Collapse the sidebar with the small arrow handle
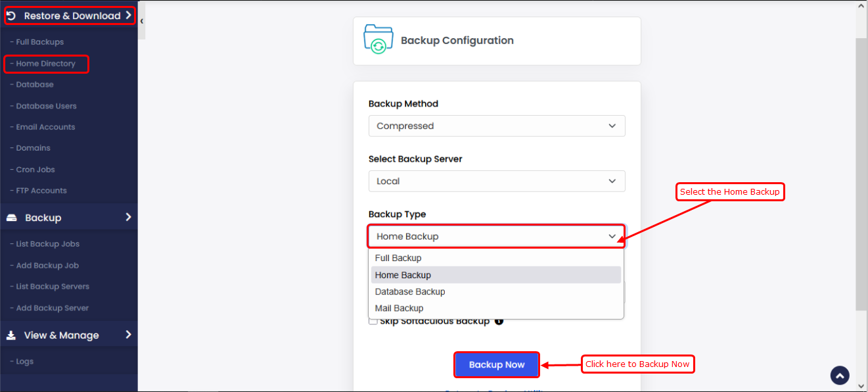Image resolution: width=868 pixels, height=392 pixels. coord(142,21)
